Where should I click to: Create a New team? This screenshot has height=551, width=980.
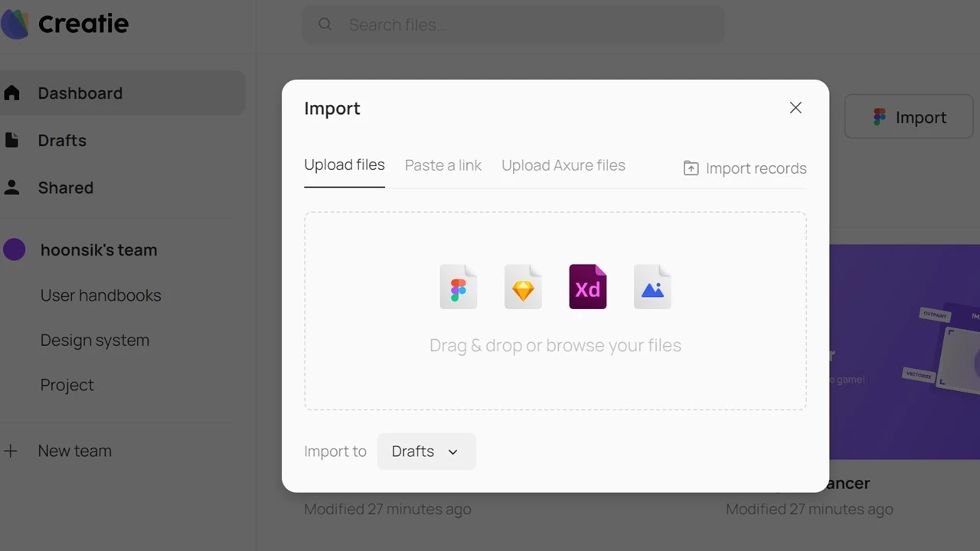point(75,451)
